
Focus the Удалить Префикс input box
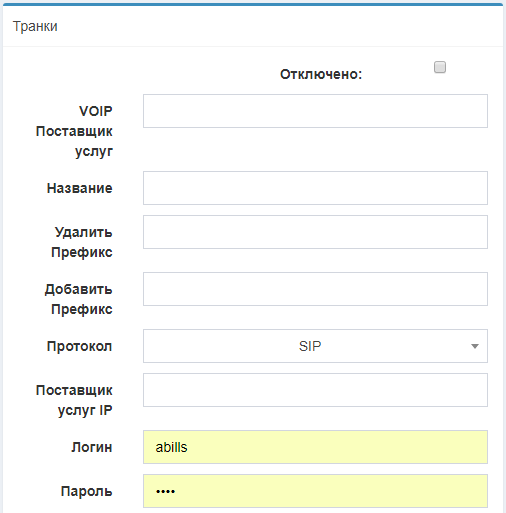point(315,232)
